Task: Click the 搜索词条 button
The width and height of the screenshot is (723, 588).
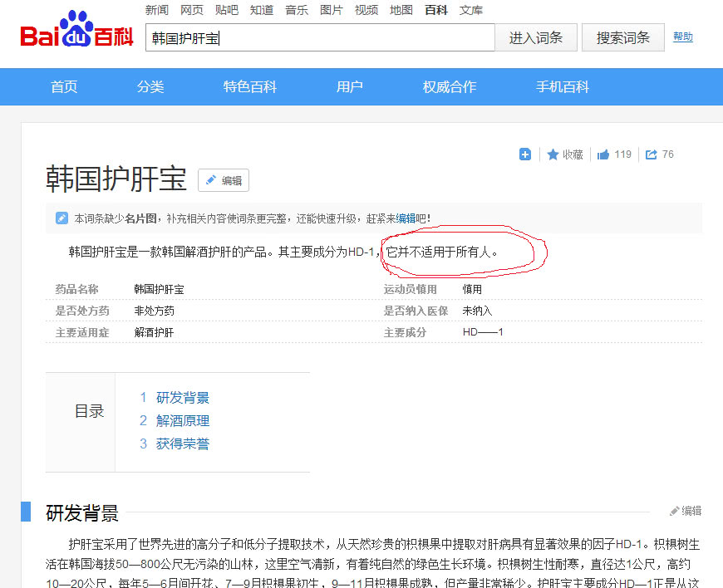Action: pos(622,37)
